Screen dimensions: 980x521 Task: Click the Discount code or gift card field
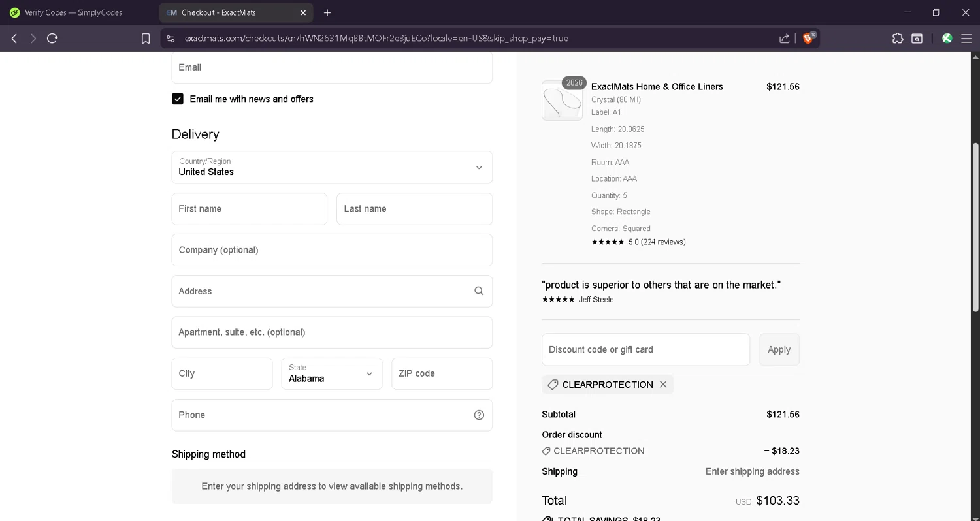[645, 350]
